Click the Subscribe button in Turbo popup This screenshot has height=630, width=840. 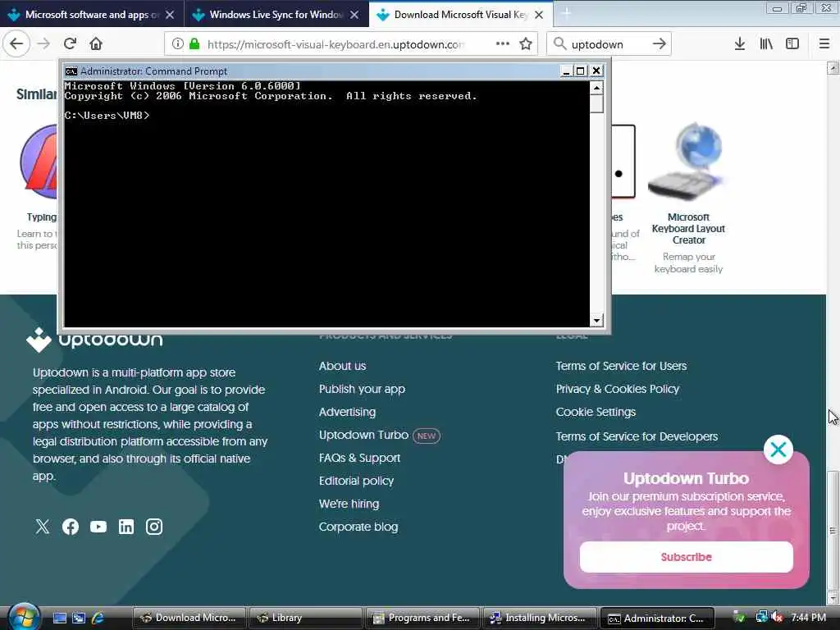pyautogui.click(x=687, y=557)
